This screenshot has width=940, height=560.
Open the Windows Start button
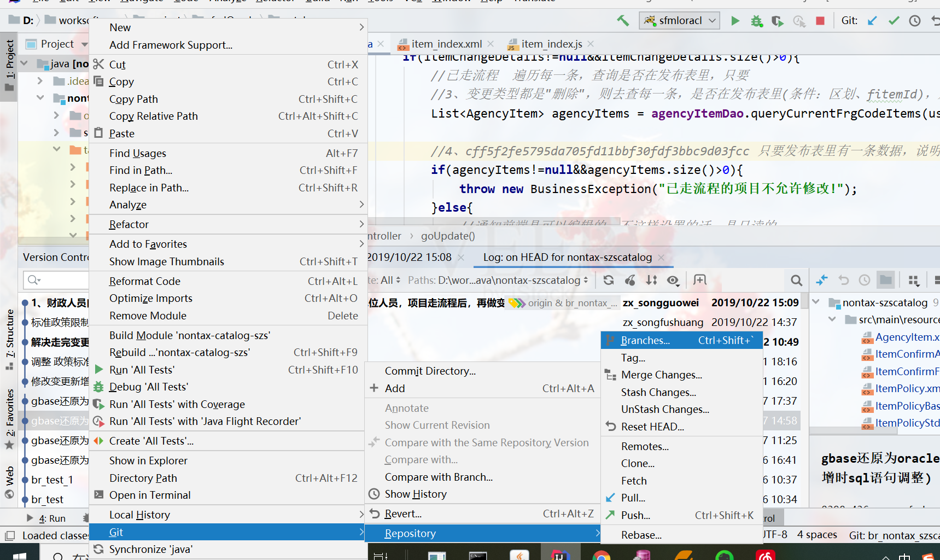tap(19, 555)
